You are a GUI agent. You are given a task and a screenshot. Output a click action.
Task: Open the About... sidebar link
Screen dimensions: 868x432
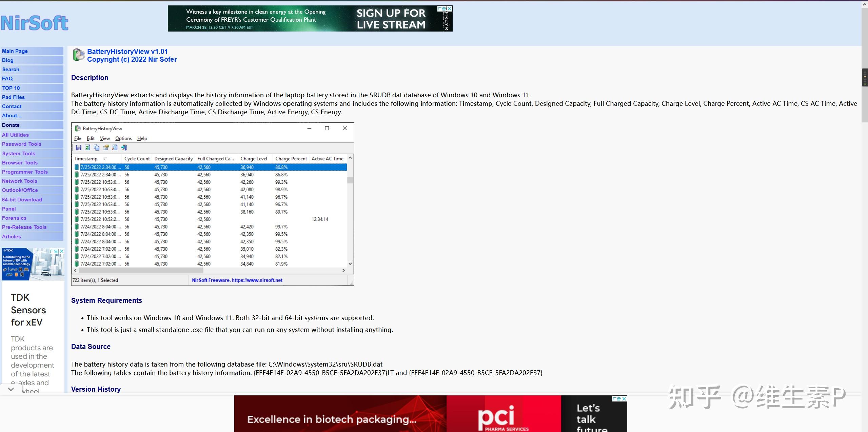(x=12, y=116)
